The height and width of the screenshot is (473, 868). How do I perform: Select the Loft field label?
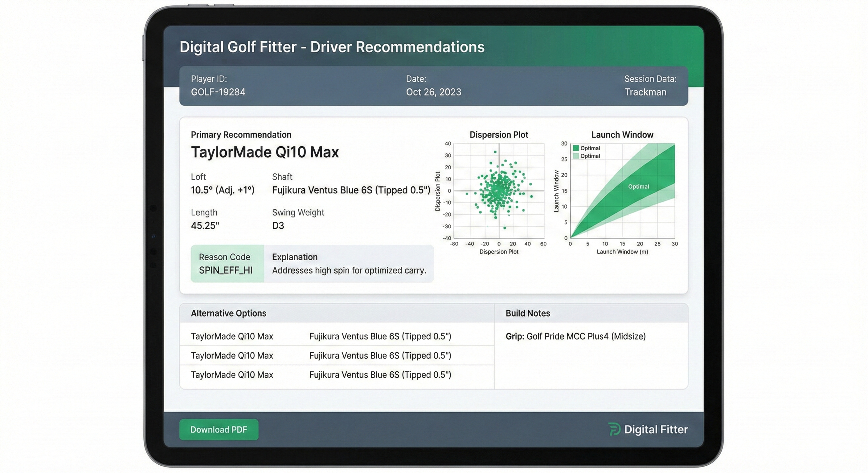coord(198,177)
